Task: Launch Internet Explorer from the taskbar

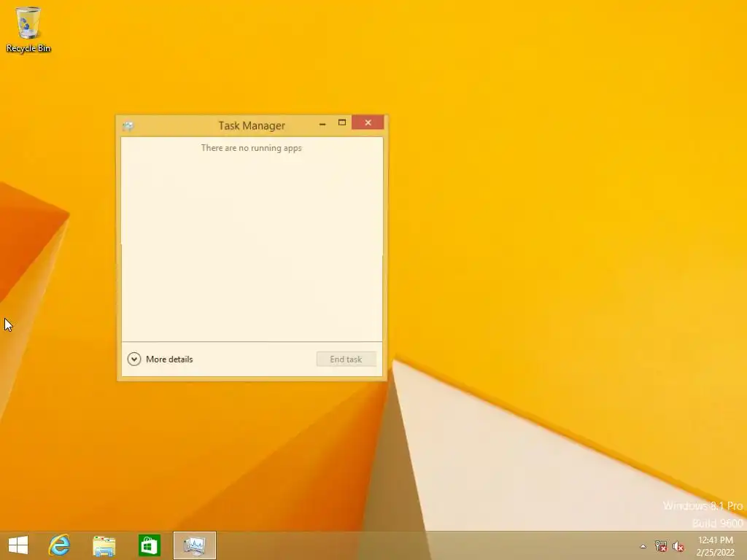Action: tap(60, 545)
